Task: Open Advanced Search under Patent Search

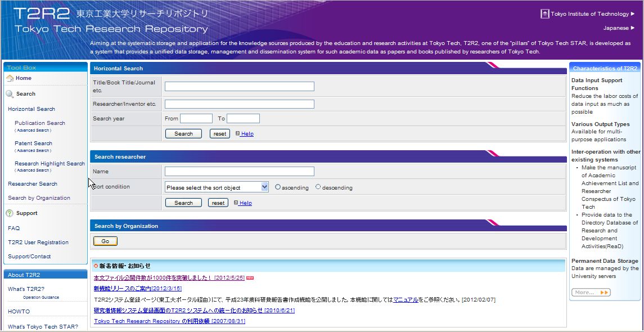Action: (x=33, y=150)
